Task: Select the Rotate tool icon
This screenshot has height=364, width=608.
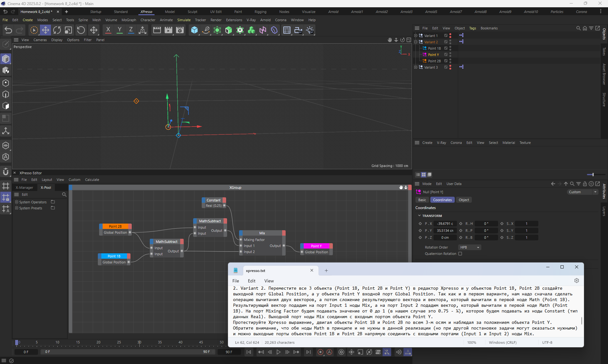Action: coord(57,30)
